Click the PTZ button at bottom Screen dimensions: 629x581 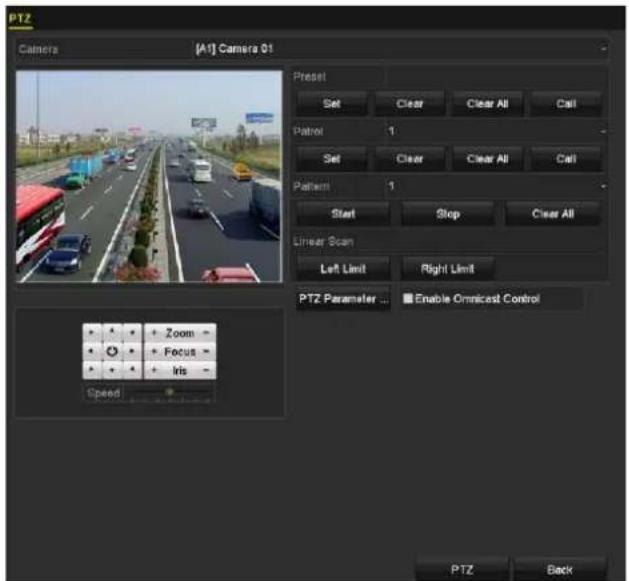pos(462,569)
